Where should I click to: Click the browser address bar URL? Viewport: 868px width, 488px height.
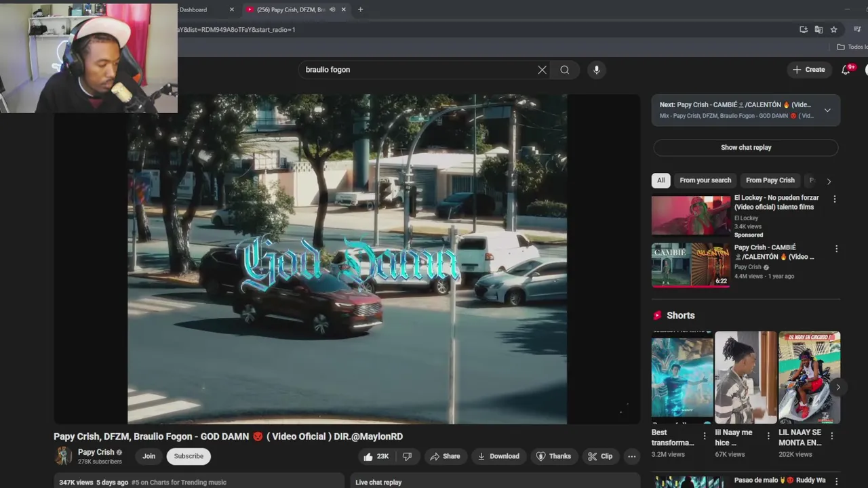pyautogui.click(x=237, y=30)
